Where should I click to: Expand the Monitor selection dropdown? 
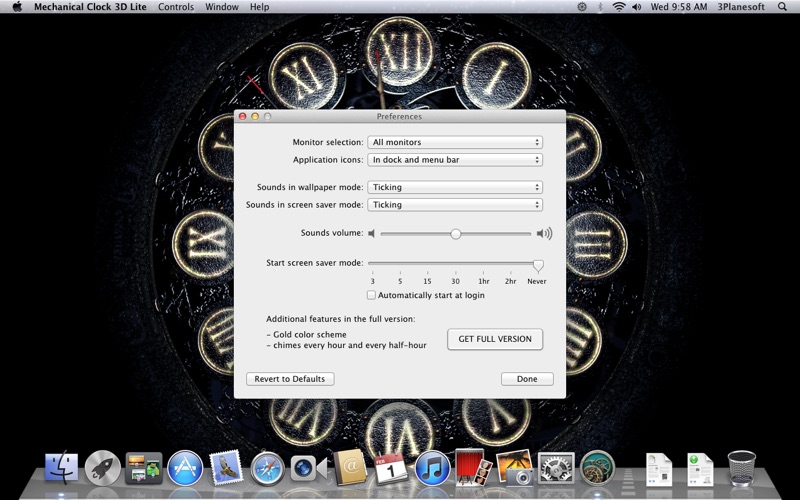(455, 142)
